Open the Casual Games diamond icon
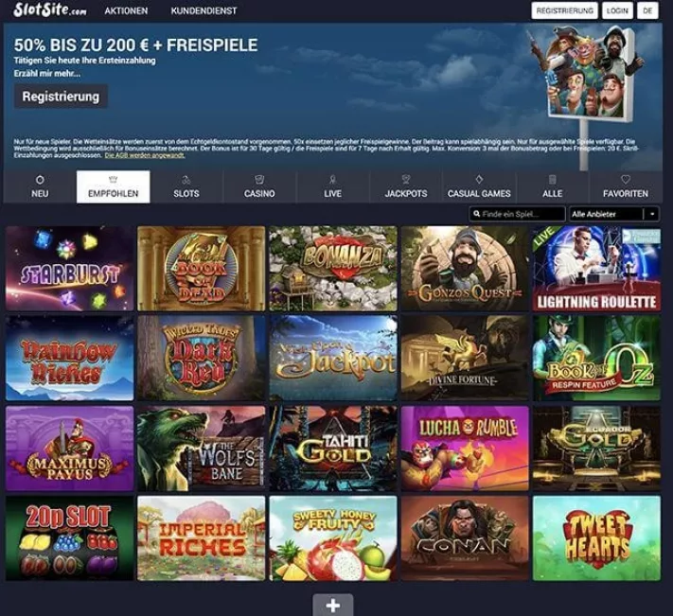The width and height of the screenshot is (673, 616). point(479,179)
